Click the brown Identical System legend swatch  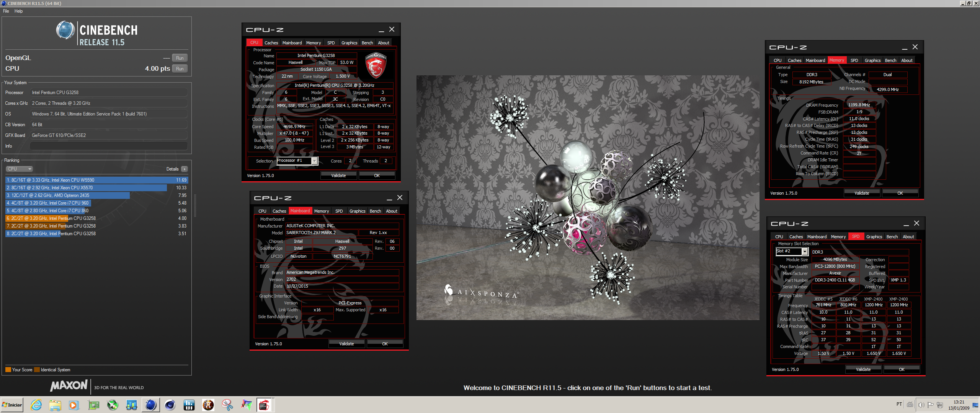[37, 370]
